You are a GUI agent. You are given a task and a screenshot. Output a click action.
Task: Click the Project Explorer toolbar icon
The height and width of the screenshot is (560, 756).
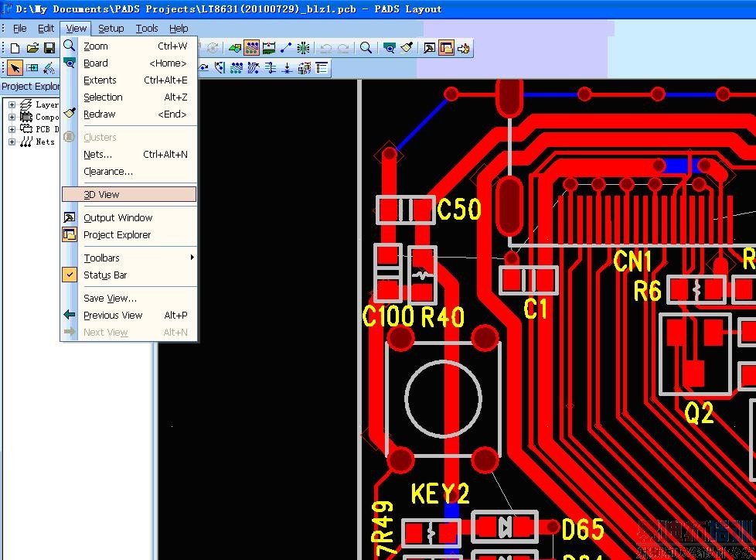446,48
